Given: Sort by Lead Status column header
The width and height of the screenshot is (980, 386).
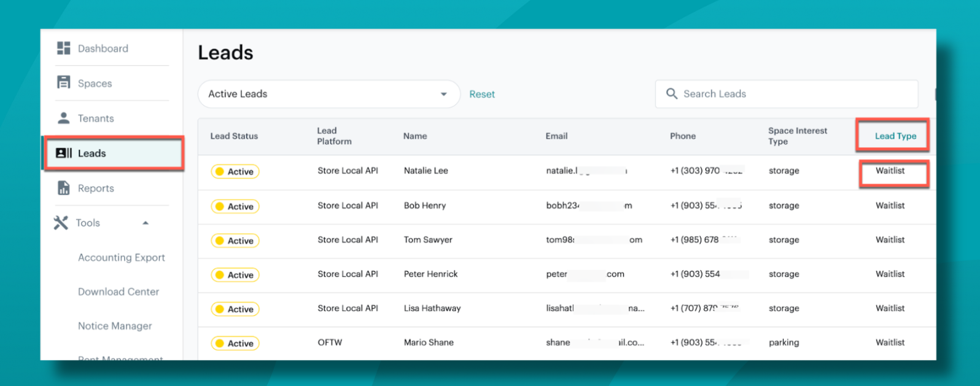Looking at the screenshot, I should pos(234,136).
